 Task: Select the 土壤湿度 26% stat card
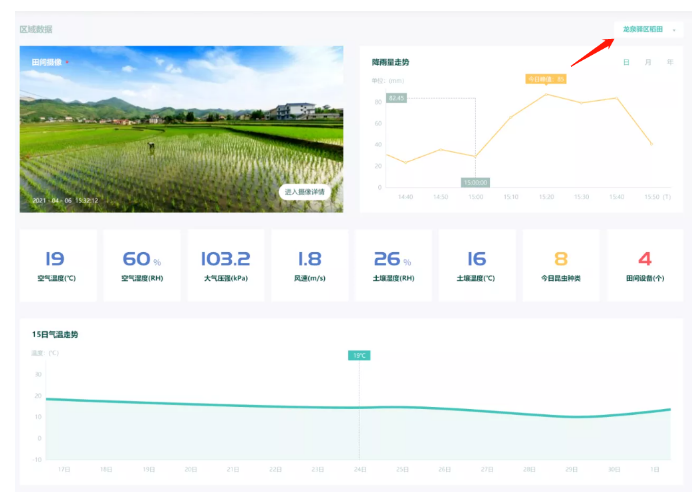393,265
